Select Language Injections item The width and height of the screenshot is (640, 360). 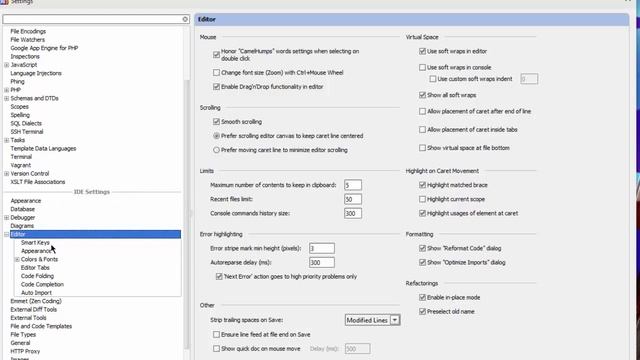click(36, 73)
